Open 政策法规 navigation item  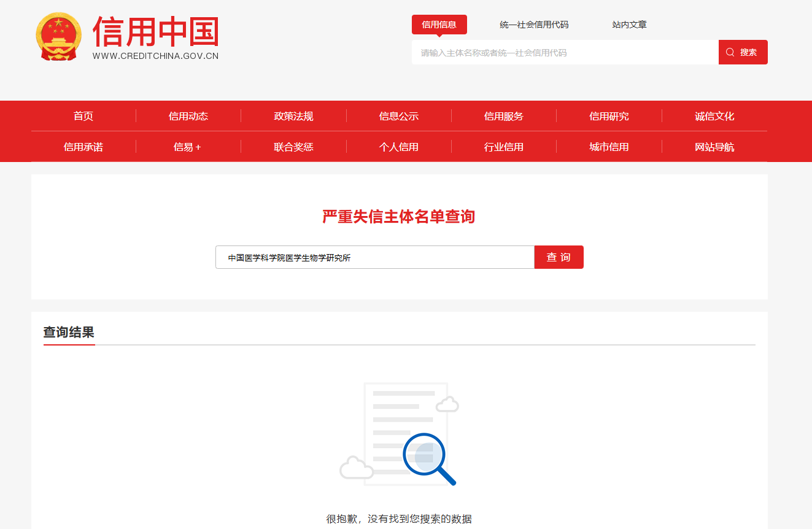click(x=293, y=116)
